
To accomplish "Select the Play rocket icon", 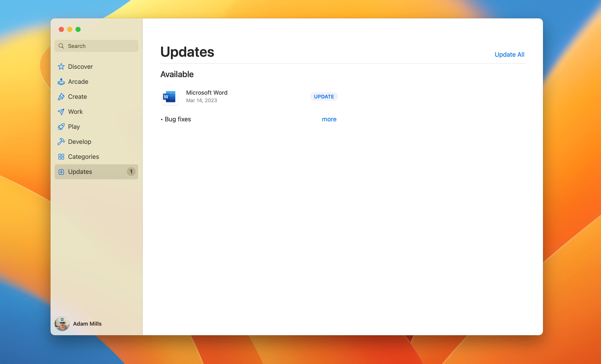I will [62, 127].
